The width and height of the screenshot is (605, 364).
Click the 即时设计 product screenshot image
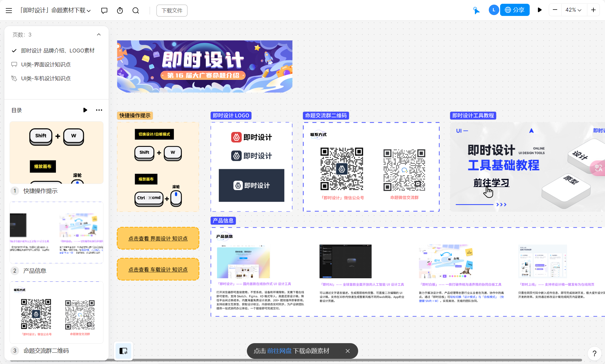pos(243,261)
